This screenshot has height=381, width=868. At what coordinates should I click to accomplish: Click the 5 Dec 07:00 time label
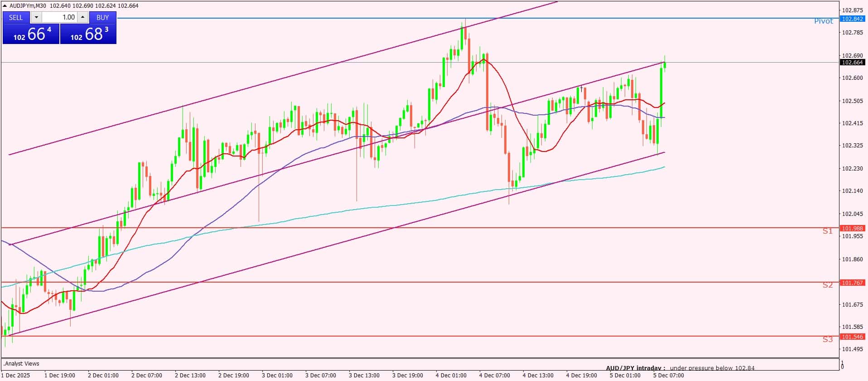pyautogui.click(x=669, y=376)
